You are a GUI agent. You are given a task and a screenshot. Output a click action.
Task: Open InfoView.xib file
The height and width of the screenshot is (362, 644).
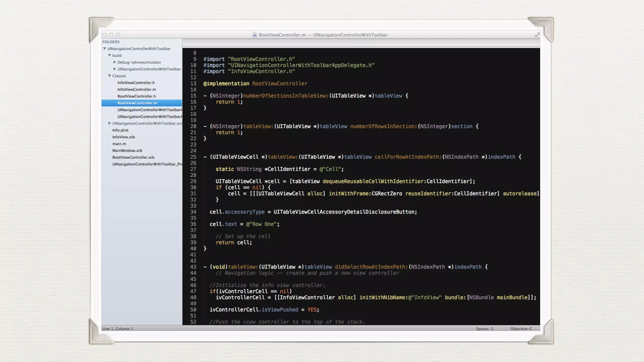click(x=124, y=137)
